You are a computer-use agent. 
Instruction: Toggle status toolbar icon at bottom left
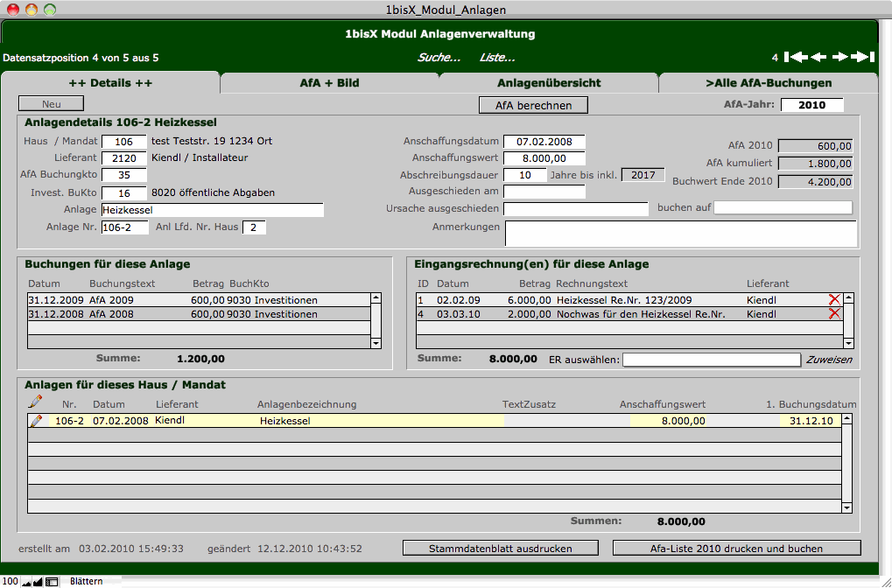point(52,582)
